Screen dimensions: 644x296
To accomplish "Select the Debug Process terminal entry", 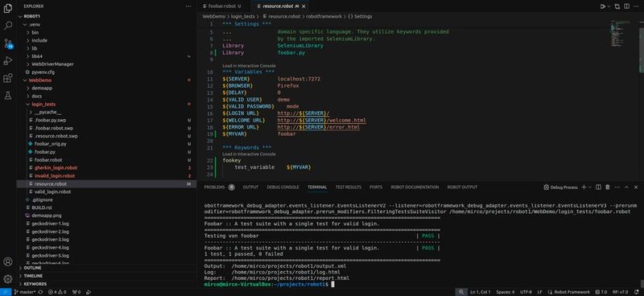I will 560,187.
